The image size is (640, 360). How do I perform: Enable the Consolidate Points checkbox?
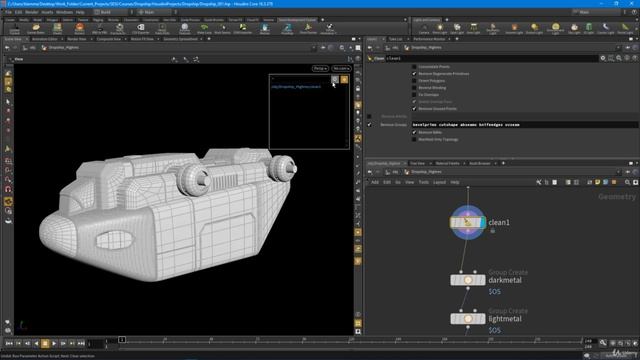click(x=414, y=67)
